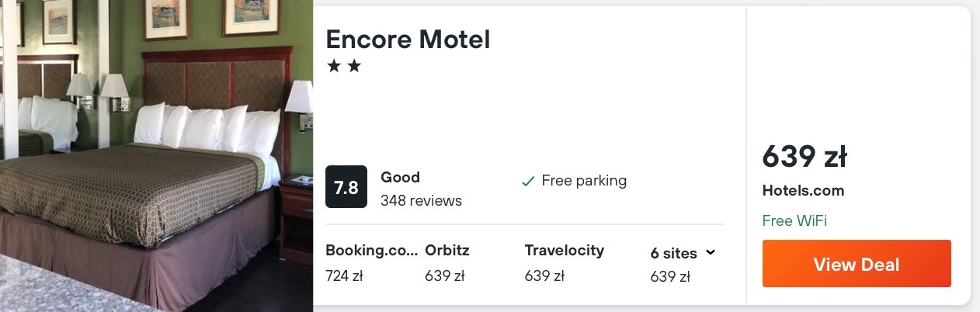Click the chevron next to 6 sites
The height and width of the screenshot is (312, 980).
coord(710,252)
